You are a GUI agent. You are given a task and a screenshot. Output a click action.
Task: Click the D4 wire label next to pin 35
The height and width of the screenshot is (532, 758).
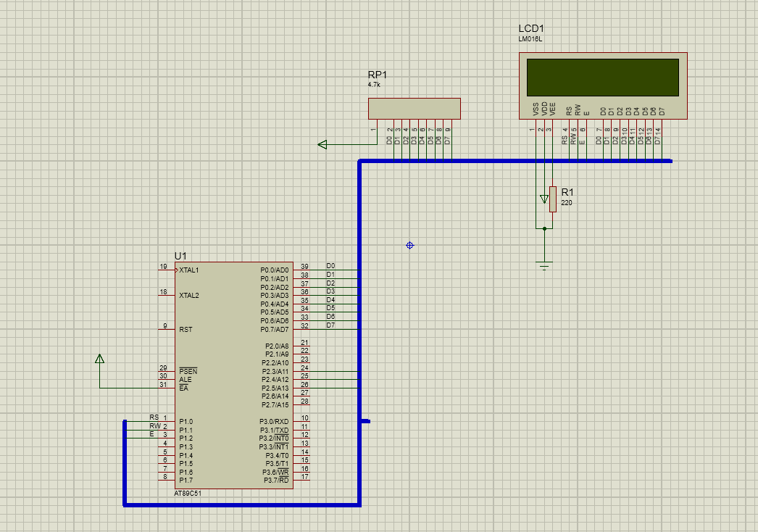[x=330, y=300]
